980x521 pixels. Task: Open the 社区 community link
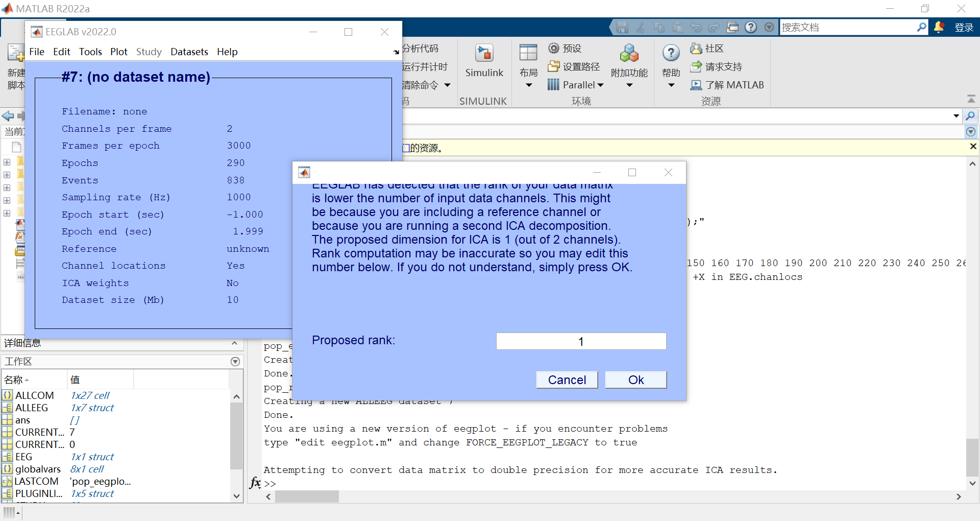click(x=707, y=49)
